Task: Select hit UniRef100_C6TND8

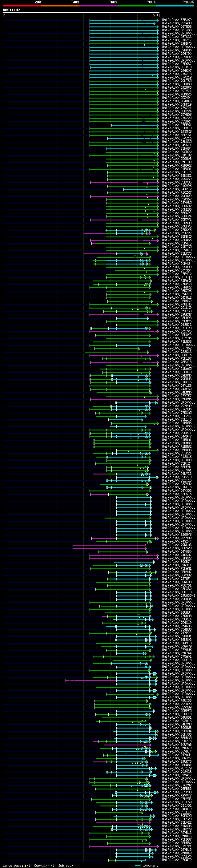Action: pos(177,26)
